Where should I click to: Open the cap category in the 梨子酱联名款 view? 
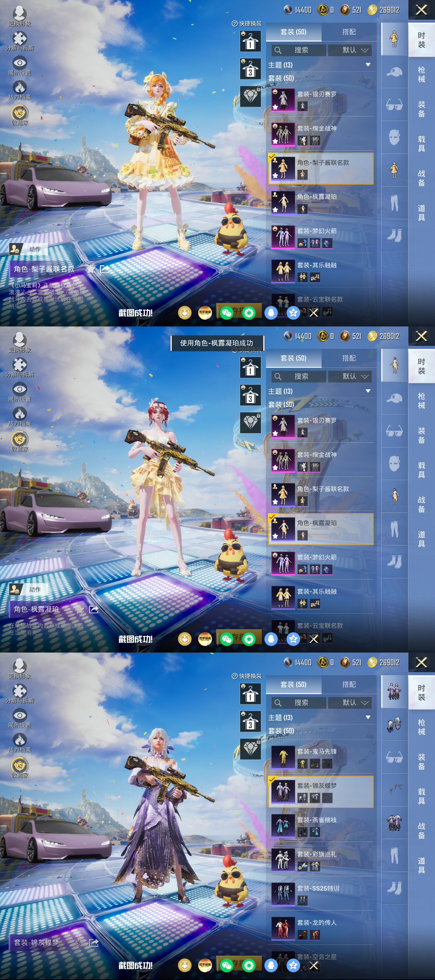pyautogui.click(x=394, y=71)
